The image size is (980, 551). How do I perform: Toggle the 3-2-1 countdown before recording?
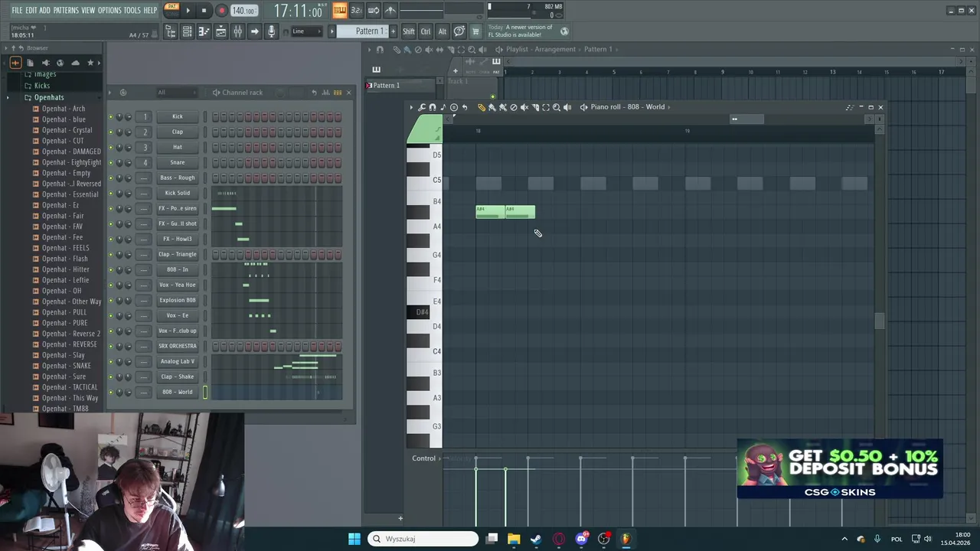click(356, 10)
